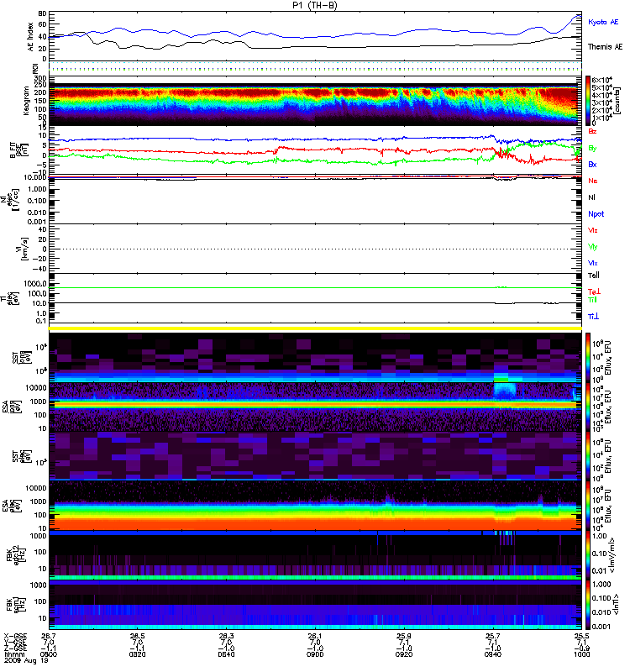Select the Themis AE legend label

tap(605, 47)
